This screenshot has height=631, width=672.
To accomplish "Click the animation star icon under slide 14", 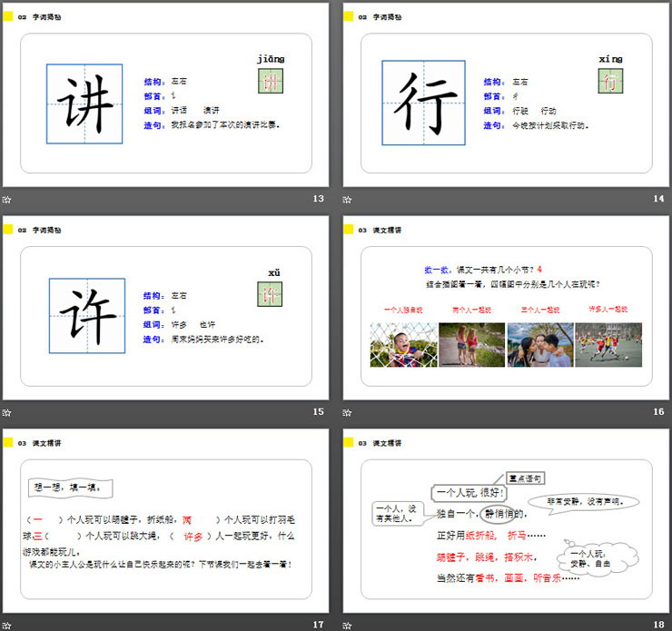I will [348, 199].
